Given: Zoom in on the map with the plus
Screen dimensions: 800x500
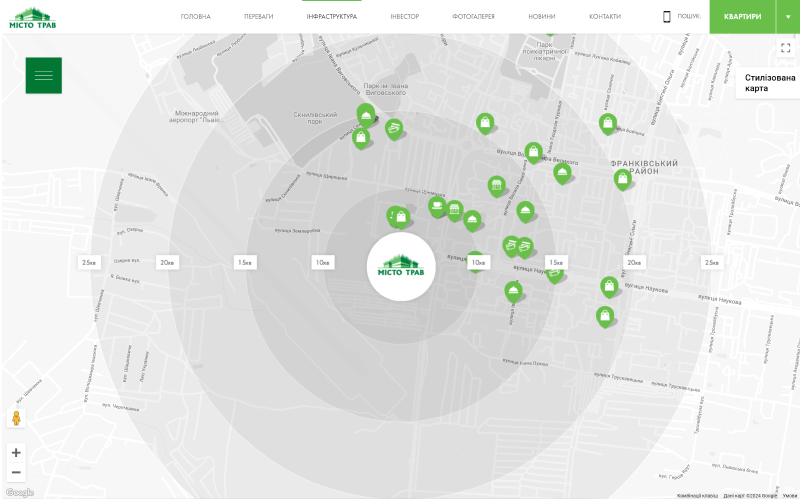Looking at the screenshot, I should click(x=16, y=453).
